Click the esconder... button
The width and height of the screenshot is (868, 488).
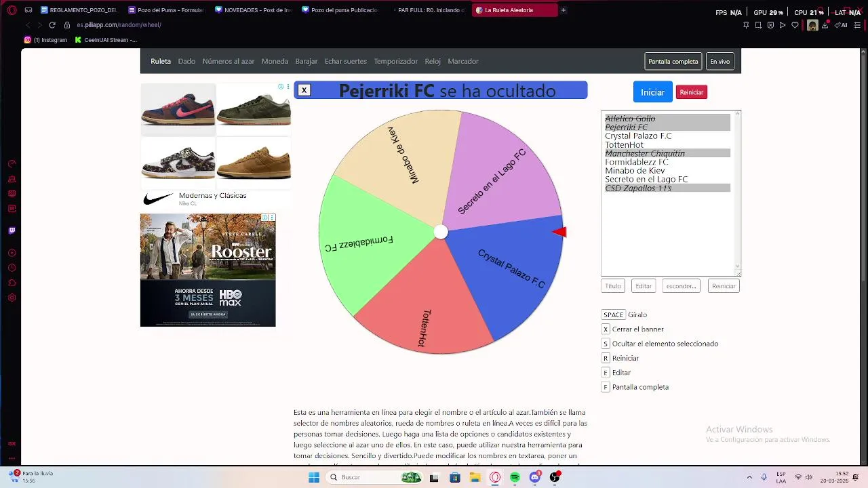(681, 286)
